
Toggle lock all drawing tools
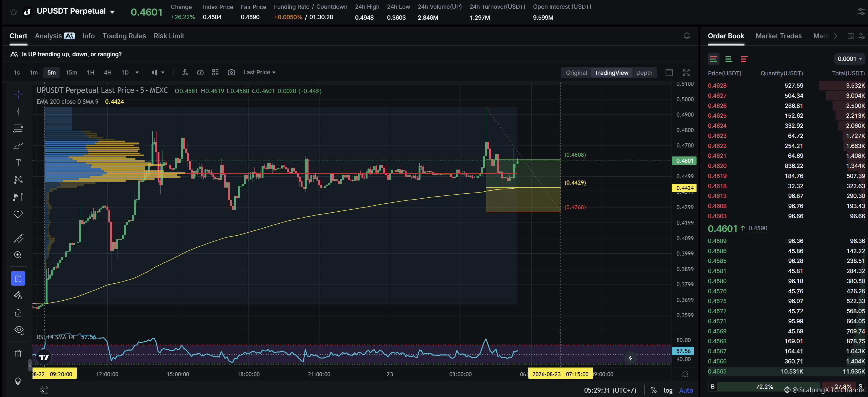click(x=18, y=313)
